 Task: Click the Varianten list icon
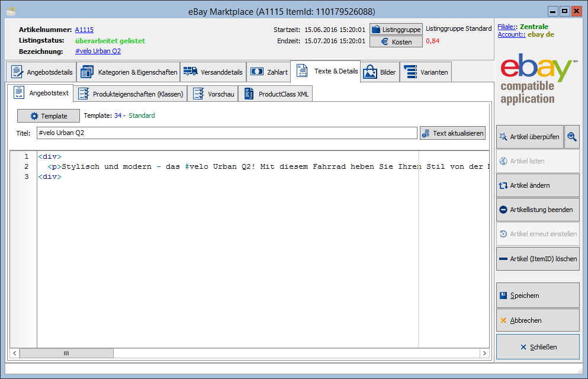tap(410, 72)
